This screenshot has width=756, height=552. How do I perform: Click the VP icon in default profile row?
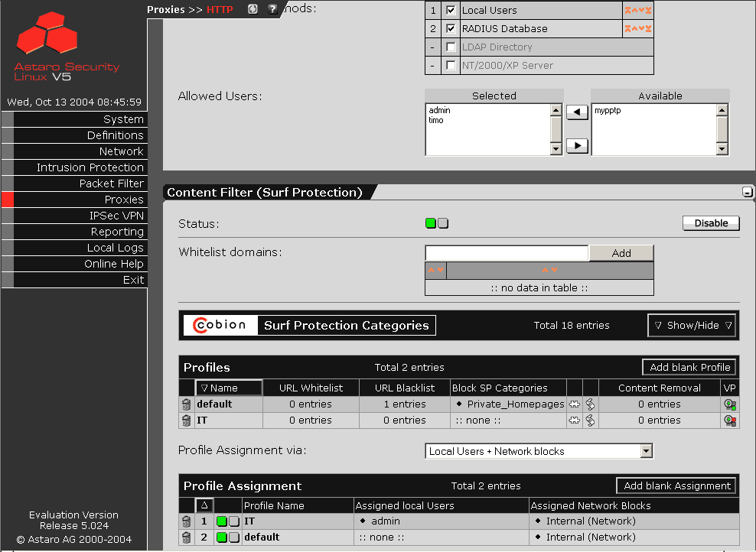click(730, 404)
